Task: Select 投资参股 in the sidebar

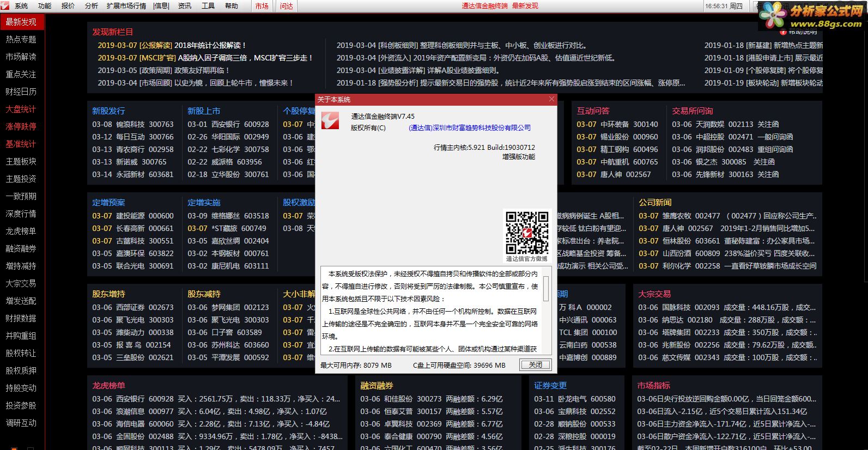Action: 21,405
